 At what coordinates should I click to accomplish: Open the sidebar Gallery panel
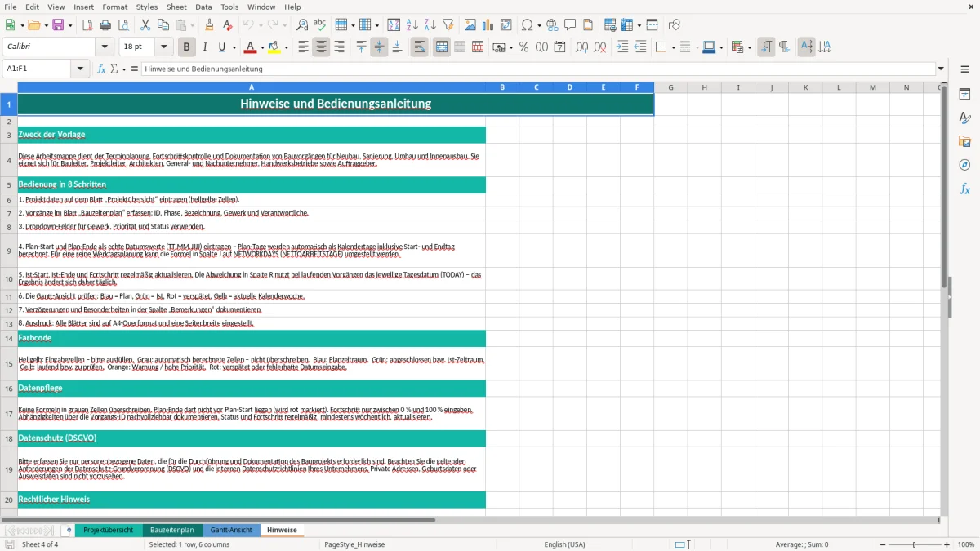pos(964,141)
